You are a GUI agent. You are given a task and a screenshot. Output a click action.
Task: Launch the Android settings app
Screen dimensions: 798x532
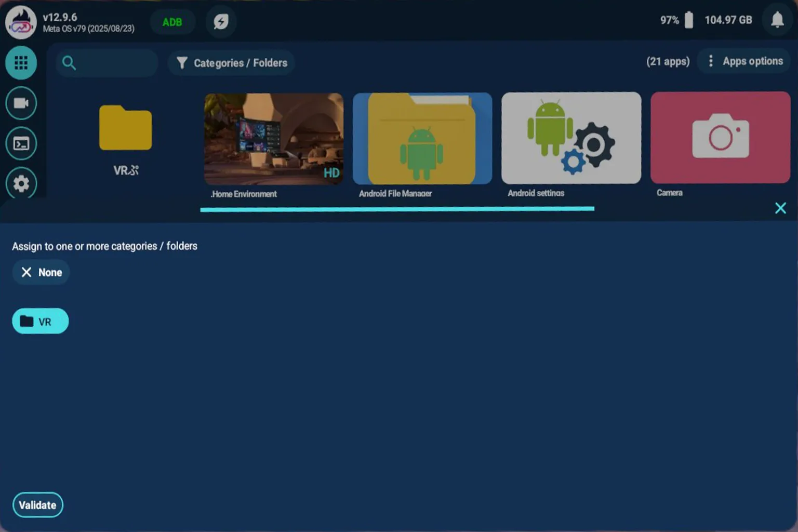pos(570,138)
